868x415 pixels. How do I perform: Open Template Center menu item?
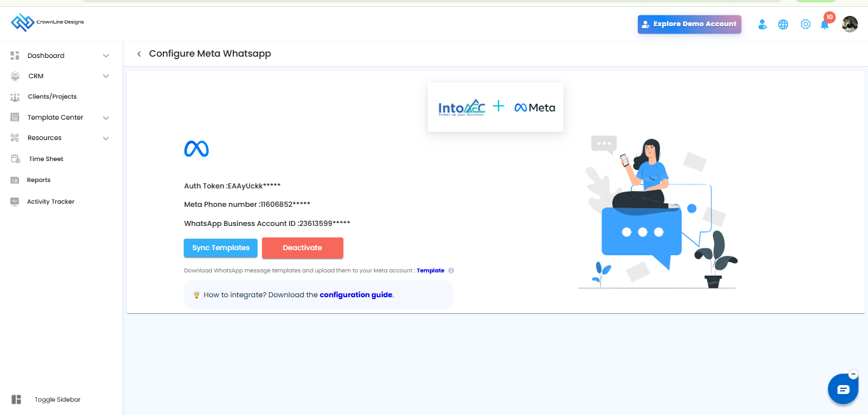point(55,117)
